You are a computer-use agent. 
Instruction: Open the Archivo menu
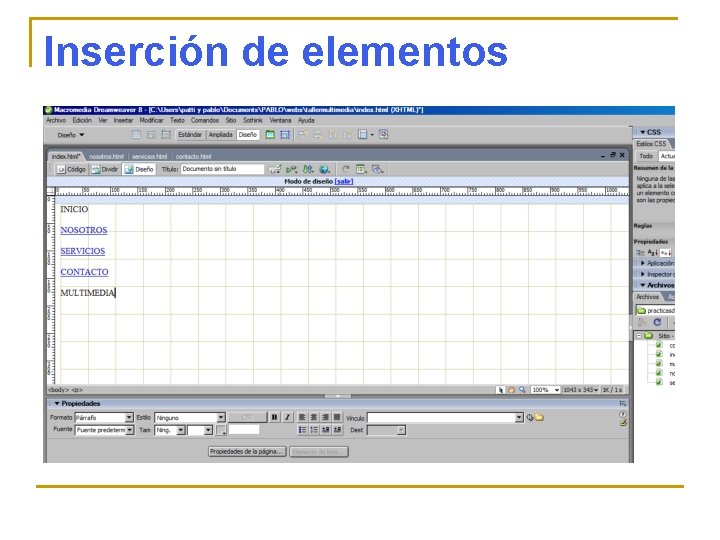click(x=56, y=120)
